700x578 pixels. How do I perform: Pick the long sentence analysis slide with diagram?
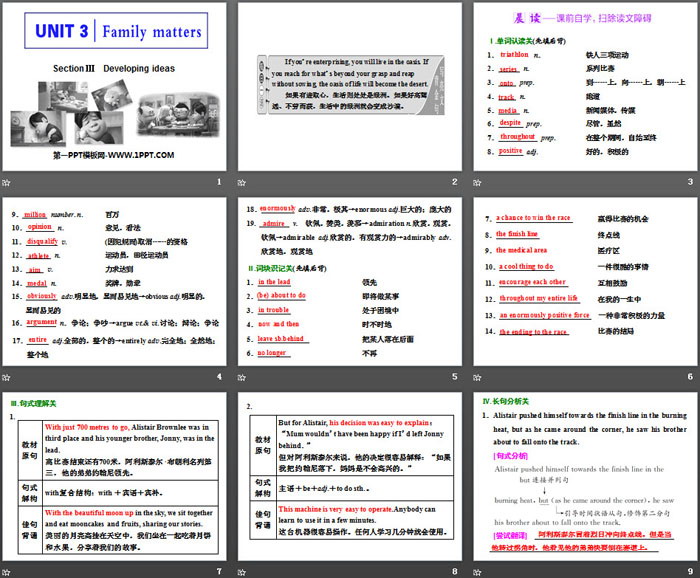coord(585,477)
